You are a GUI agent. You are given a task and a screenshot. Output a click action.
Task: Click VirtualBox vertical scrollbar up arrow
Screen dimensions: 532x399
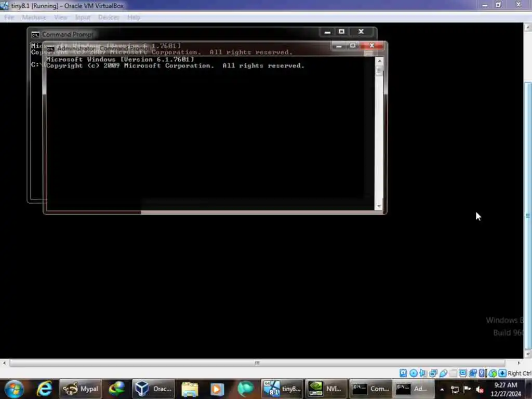tap(528, 27)
